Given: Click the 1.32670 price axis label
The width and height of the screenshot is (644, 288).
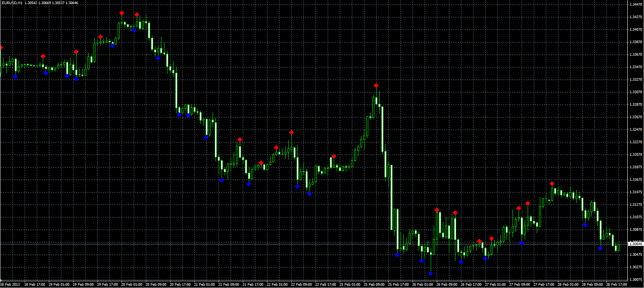Looking at the screenshot, I should click(x=636, y=117).
